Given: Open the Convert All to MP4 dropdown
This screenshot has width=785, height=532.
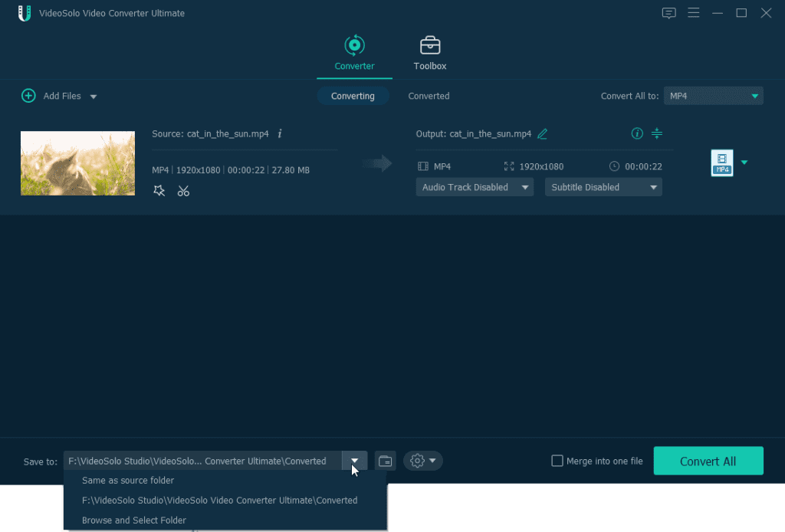Looking at the screenshot, I should [713, 96].
